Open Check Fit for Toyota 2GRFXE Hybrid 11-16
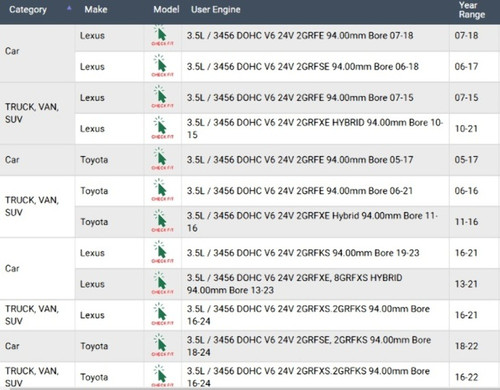Viewport: 500px width, 390px height. click(162, 221)
